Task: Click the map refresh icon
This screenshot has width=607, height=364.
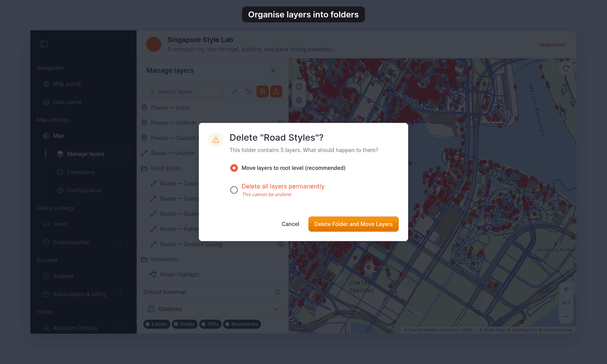Action: [566, 68]
